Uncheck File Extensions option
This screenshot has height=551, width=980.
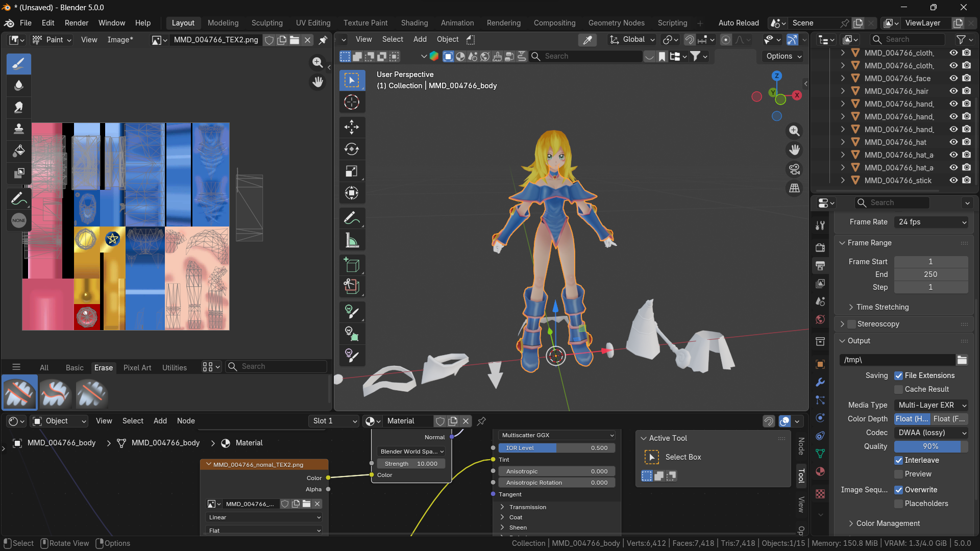tap(899, 375)
